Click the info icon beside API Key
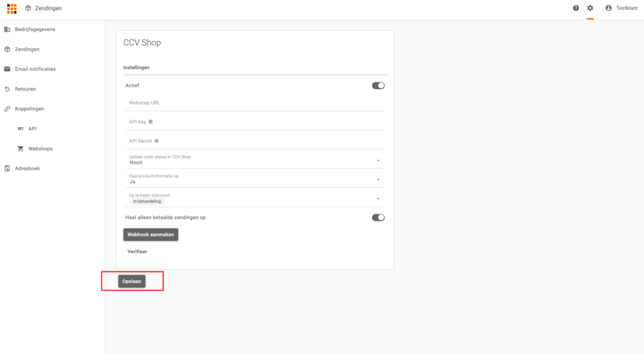Screen dimensions: 644x354 (151, 122)
